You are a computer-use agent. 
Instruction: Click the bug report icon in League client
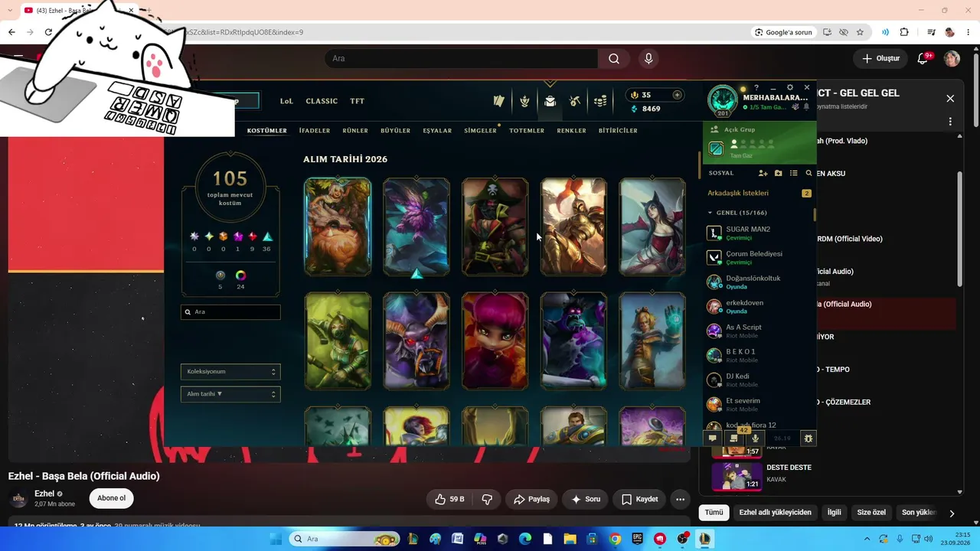tap(808, 439)
